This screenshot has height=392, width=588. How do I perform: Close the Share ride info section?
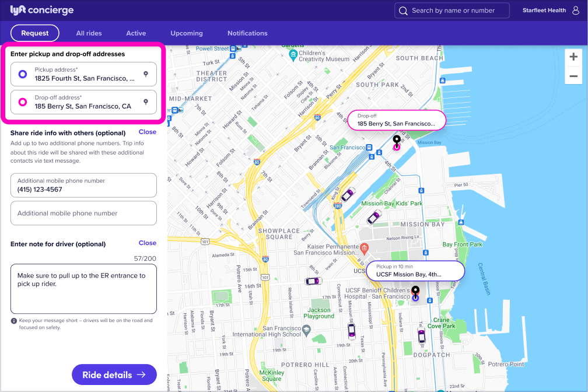(x=148, y=132)
